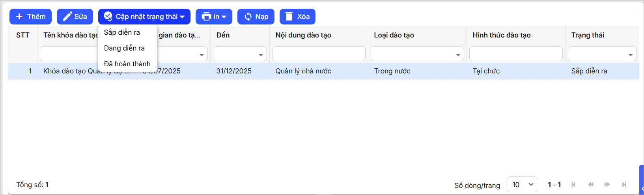Viewport: 644px width, 195px height.
Task: Click the Nội dung đào tạo filter field
Action: tap(319, 54)
